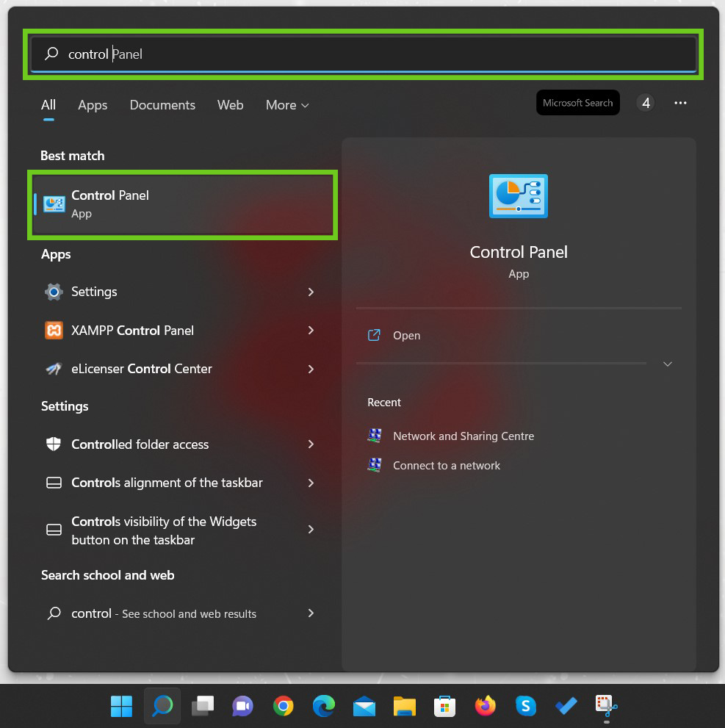Image resolution: width=725 pixels, height=728 pixels.
Task: Open File Explorer folder icon
Action: [x=404, y=707]
